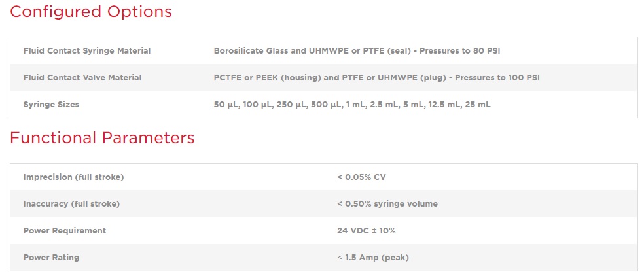Select the Power Requirement label

point(65,230)
